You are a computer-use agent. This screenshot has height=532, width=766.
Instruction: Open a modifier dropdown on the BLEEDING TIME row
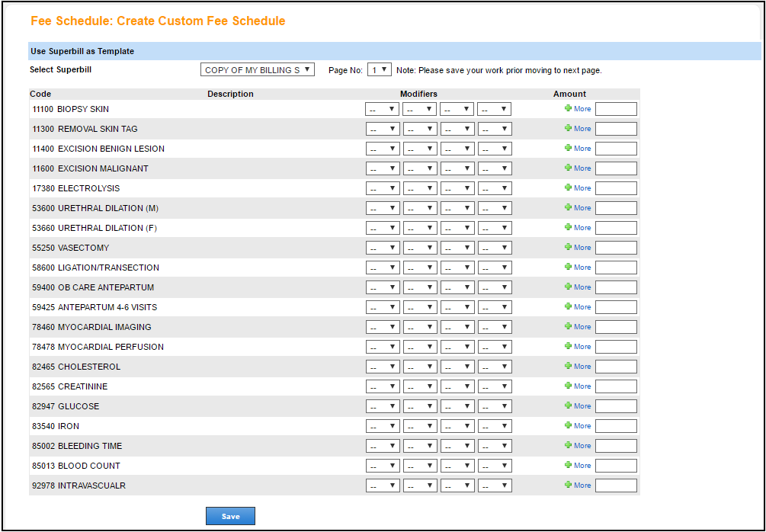(383, 445)
